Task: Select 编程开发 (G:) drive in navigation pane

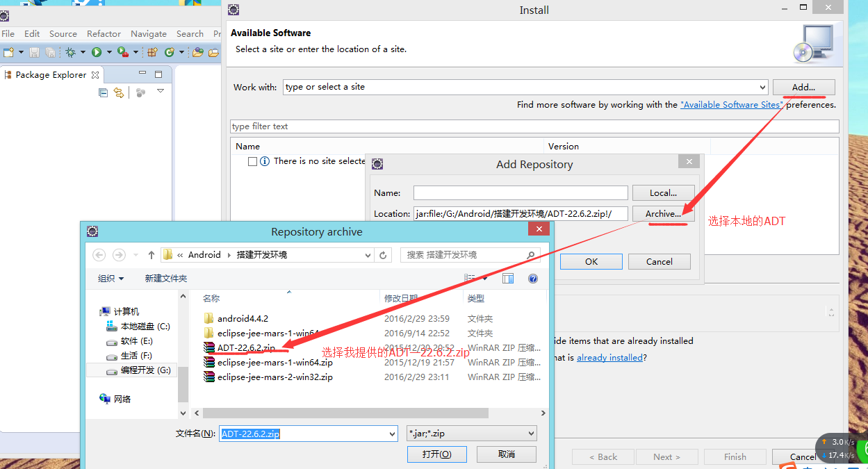Action: tap(138, 370)
